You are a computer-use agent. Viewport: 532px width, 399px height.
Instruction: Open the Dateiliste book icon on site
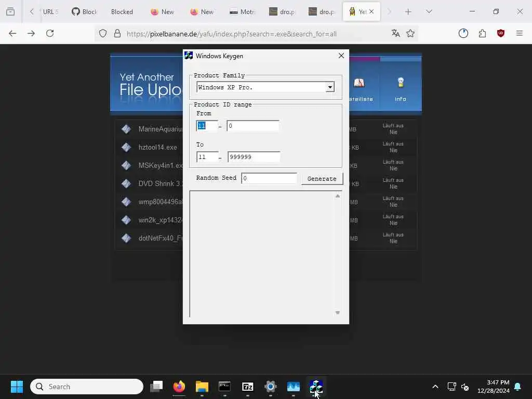[359, 83]
